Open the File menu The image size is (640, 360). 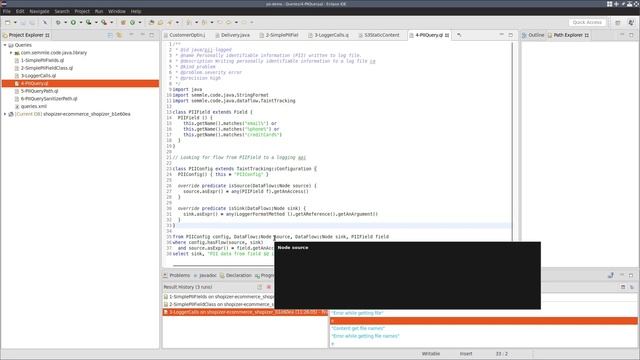click(x=7, y=11)
